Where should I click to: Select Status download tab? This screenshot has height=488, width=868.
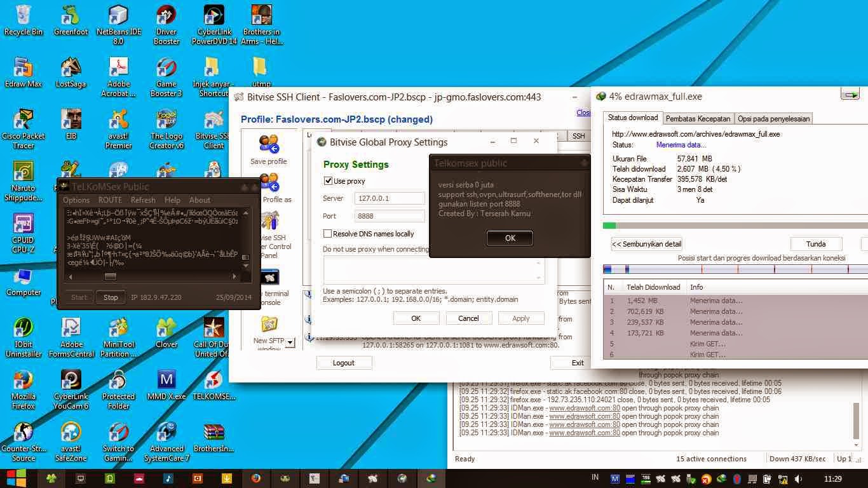[633, 118]
